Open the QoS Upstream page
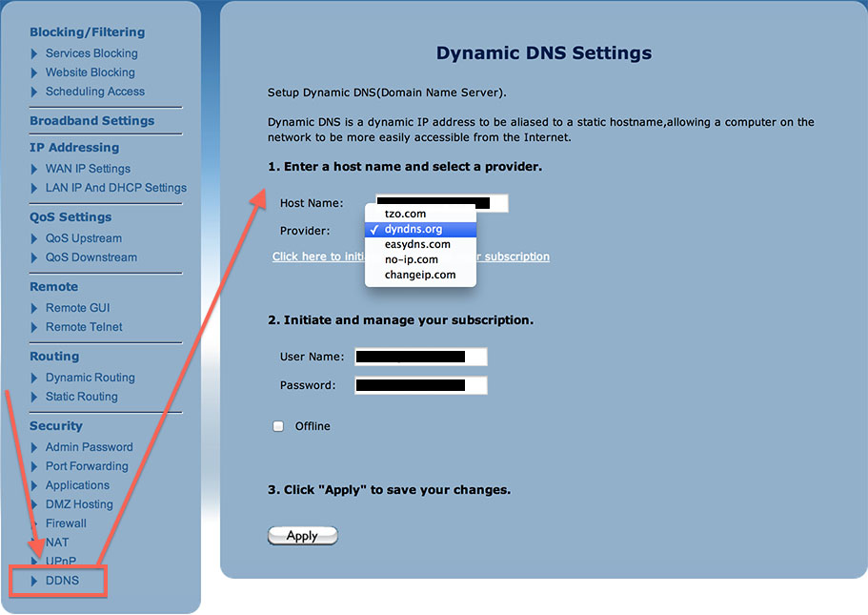The height and width of the screenshot is (615, 868). pyautogui.click(x=84, y=238)
